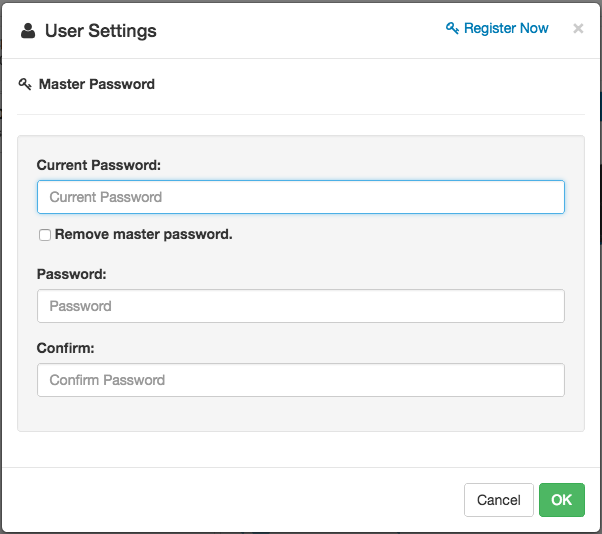Click the user silhouette icon in header
Image resolution: width=602 pixels, height=534 pixels.
(28, 31)
